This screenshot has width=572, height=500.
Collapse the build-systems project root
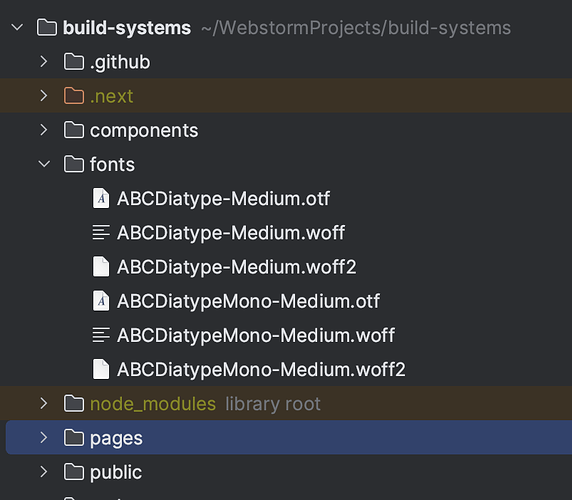[17, 27]
